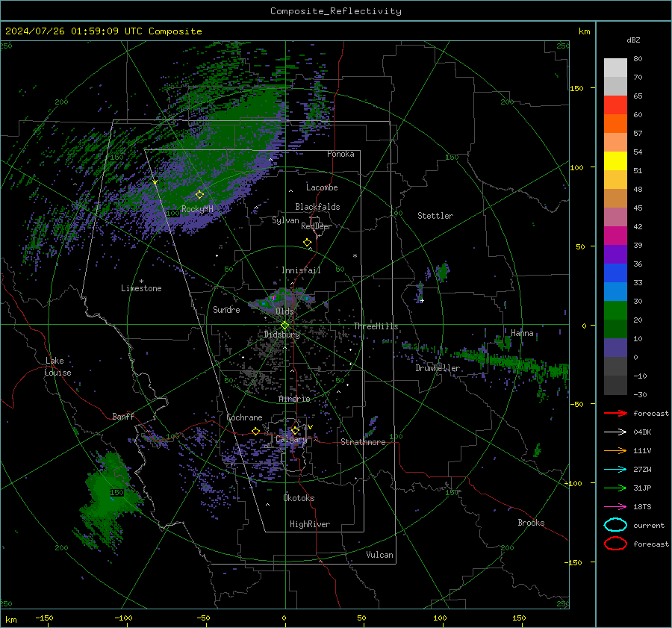This screenshot has height=628, width=672.
Task: Click the Hanna label
Action: (522, 334)
